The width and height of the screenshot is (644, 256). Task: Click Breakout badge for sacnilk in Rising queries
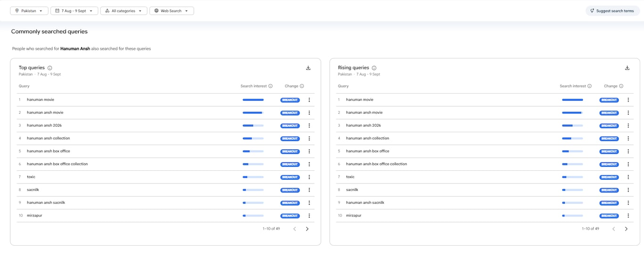pos(609,190)
